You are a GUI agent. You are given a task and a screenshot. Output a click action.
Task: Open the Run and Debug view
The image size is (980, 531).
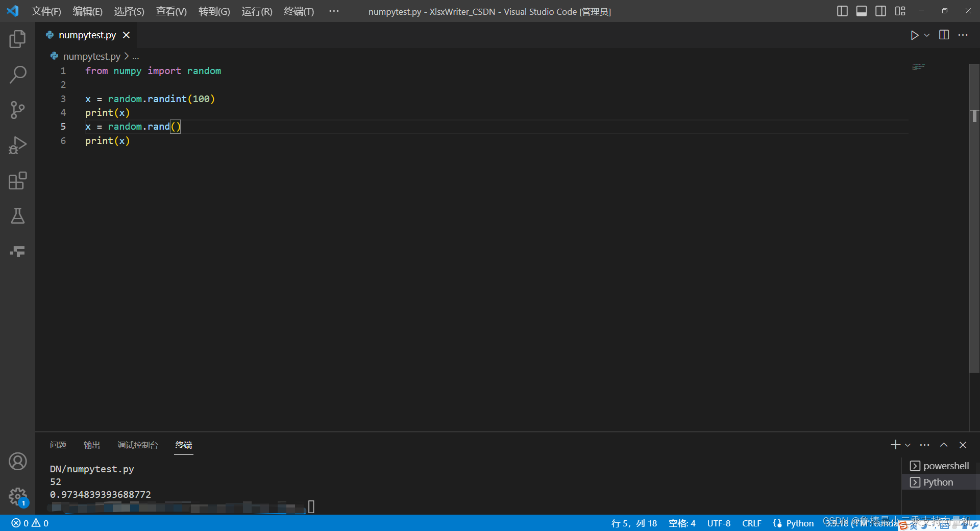click(17, 146)
